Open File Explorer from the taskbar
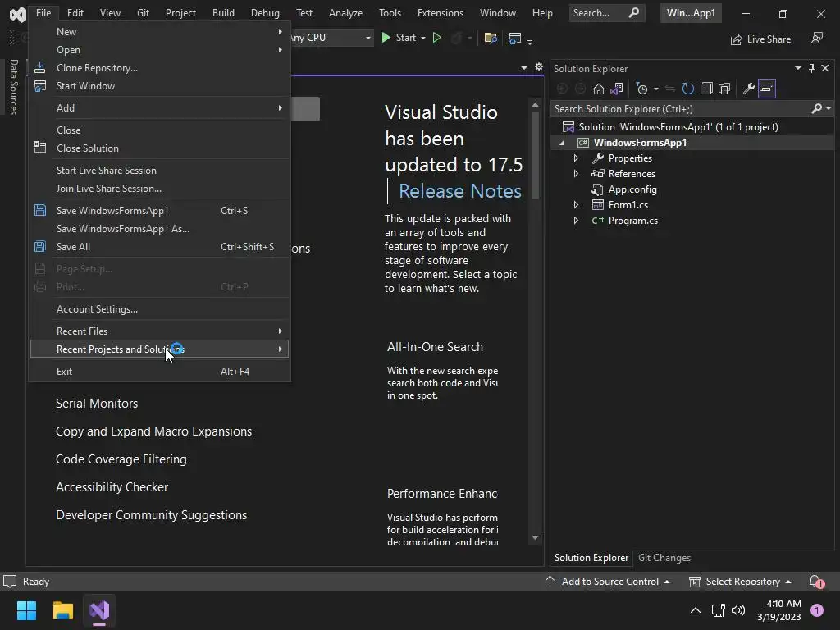The height and width of the screenshot is (630, 840). (62, 610)
